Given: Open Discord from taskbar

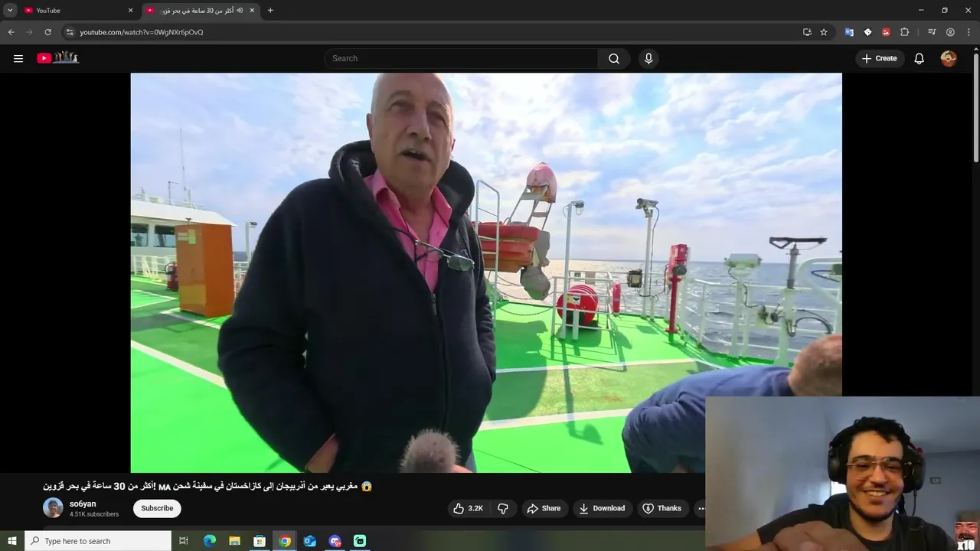Looking at the screenshot, I should tap(335, 541).
